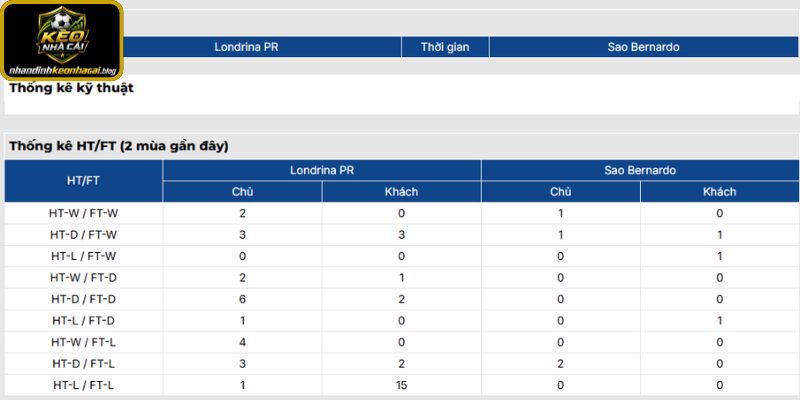Click the Khách subheader under Sao Bernardo
Image resolution: width=800 pixels, height=400 pixels.
click(720, 192)
